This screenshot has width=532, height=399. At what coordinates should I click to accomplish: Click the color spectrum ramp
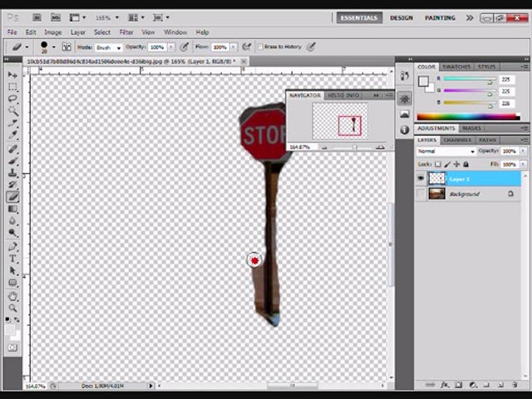click(x=468, y=117)
